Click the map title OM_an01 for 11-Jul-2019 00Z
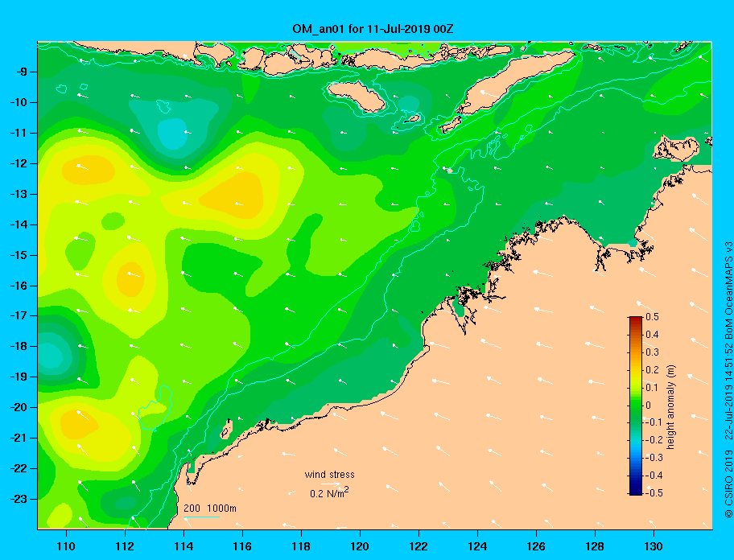This screenshot has height=560, width=734. (373, 29)
